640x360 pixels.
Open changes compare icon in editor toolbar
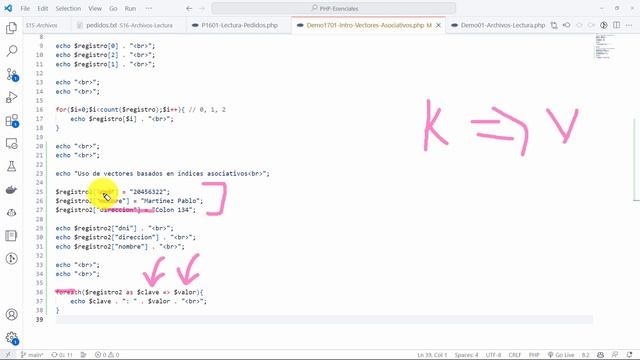click(554, 25)
